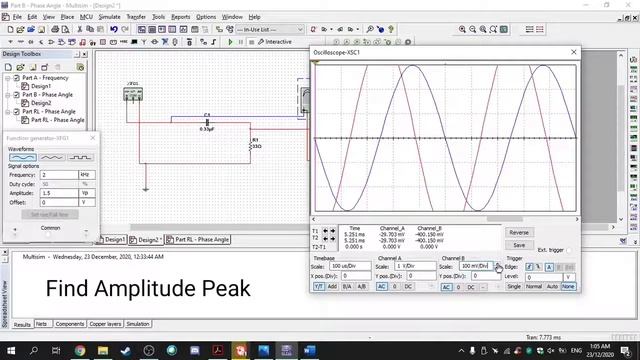The width and height of the screenshot is (640, 360).
Task: Click the help question mark toolbar icon
Action: pyautogui.click(x=391, y=29)
